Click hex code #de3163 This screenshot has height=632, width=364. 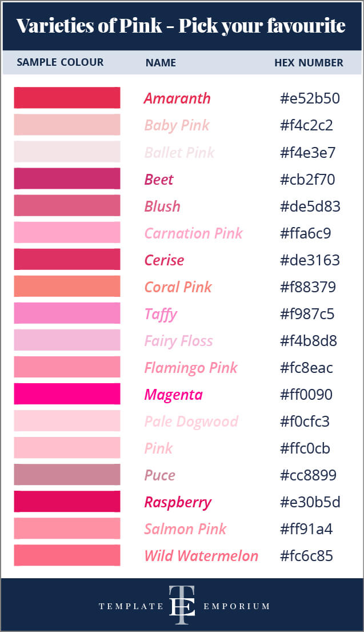310,260
